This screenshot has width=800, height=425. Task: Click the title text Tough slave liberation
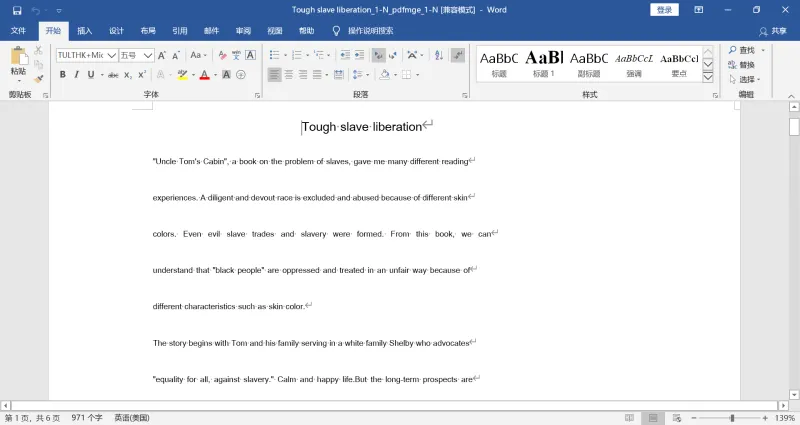click(362, 127)
